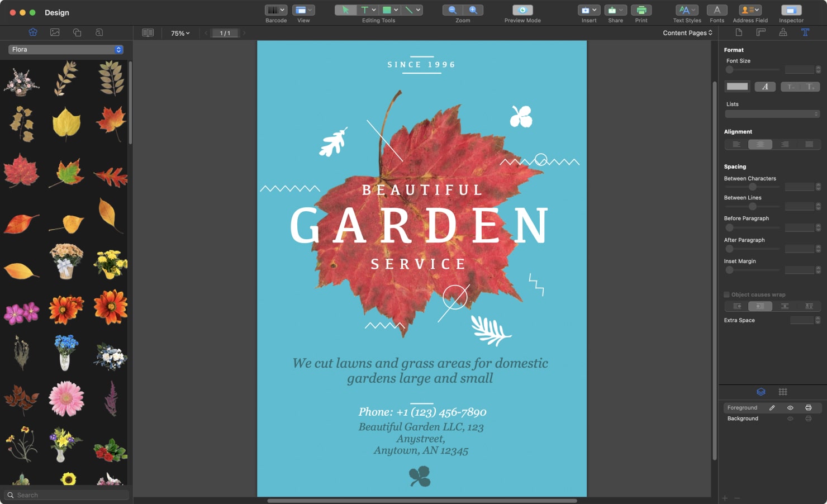The width and height of the screenshot is (827, 504).
Task: Switch to the Appearance brush inspector
Action: click(x=783, y=32)
